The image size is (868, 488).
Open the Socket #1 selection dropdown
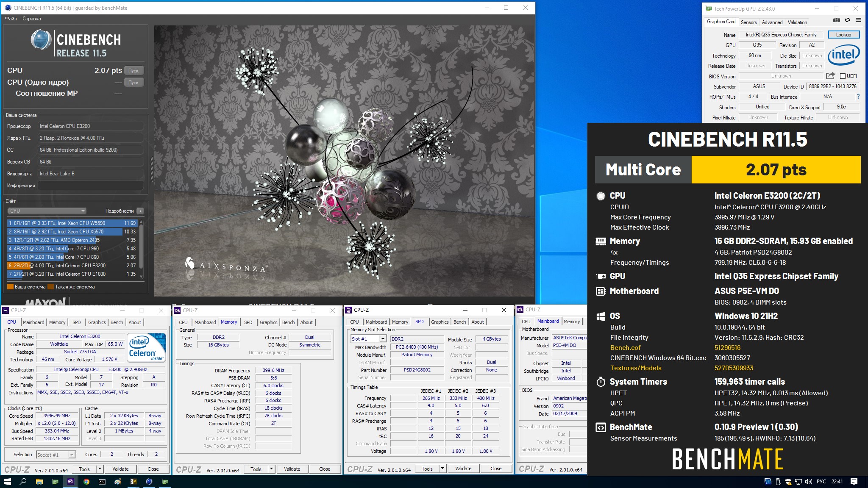click(56, 455)
